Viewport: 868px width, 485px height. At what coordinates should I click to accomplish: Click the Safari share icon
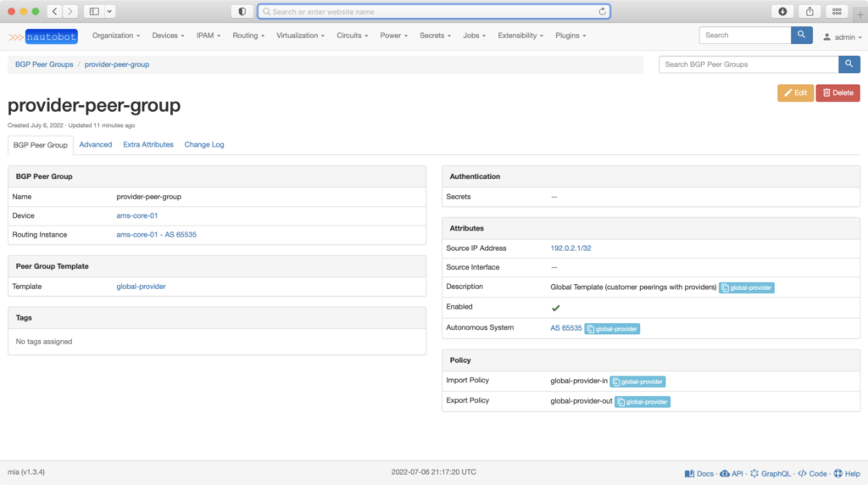pos(810,11)
